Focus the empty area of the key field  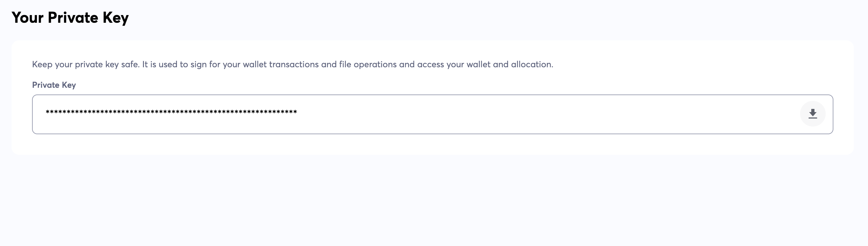pyautogui.click(x=539, y=114)
